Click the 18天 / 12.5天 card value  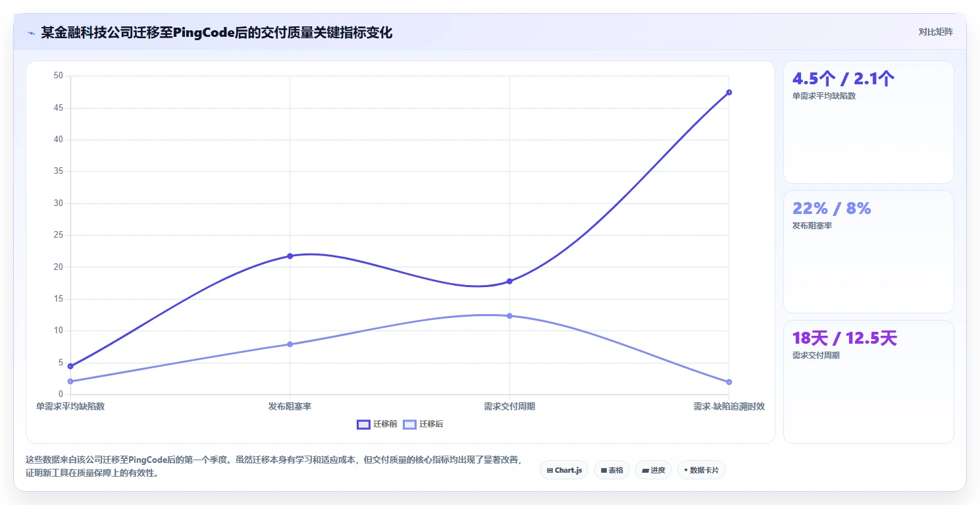coord(844,338)
